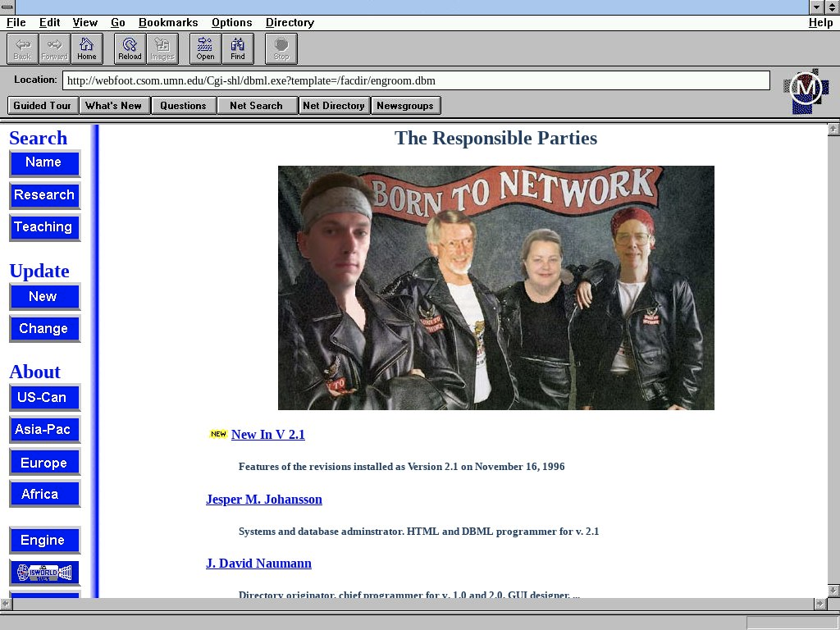The height and width of the screenshot is (630, 840).
Task: Click the Images toolbar icon
Action: click(162, 48)
